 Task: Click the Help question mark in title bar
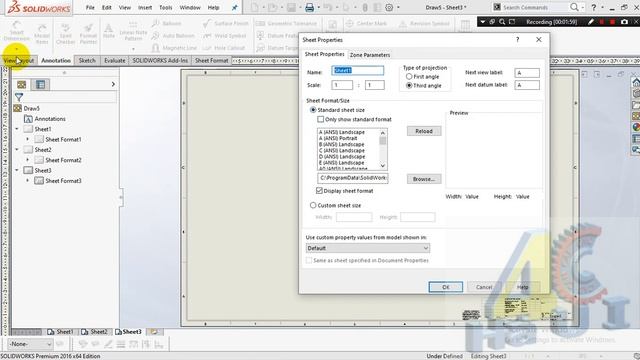[x=593, y=7]
